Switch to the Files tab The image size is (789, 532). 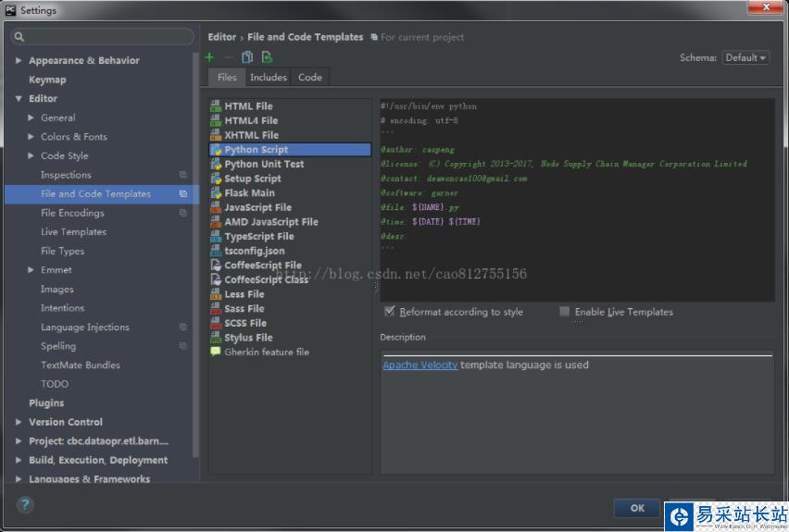coord(227,78)
